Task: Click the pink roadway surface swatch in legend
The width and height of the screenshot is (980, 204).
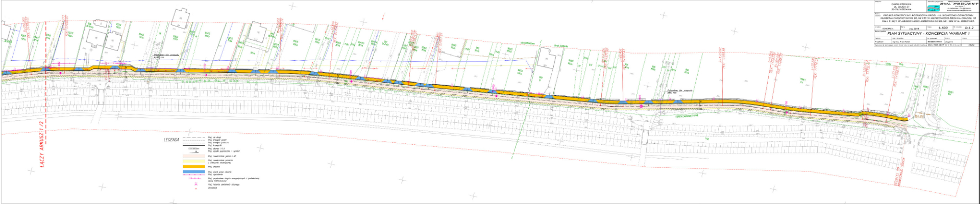Action: (x=194, y=156)
